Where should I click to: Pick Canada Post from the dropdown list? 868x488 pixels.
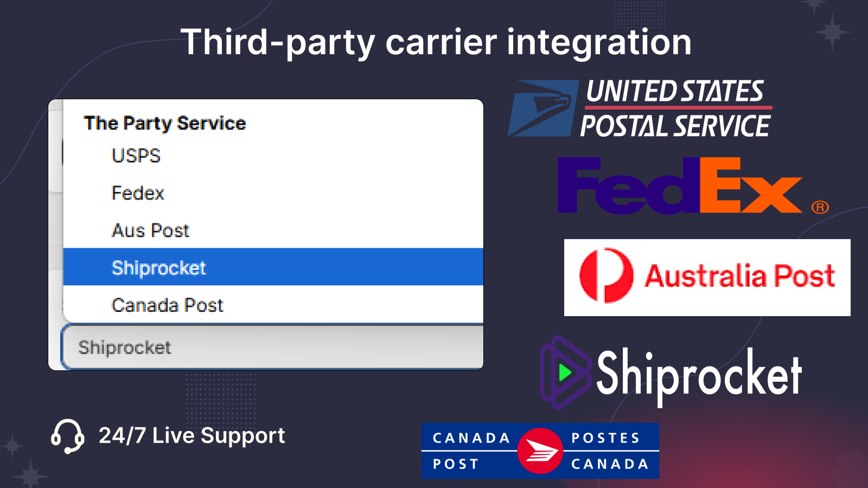coord(273,305)
